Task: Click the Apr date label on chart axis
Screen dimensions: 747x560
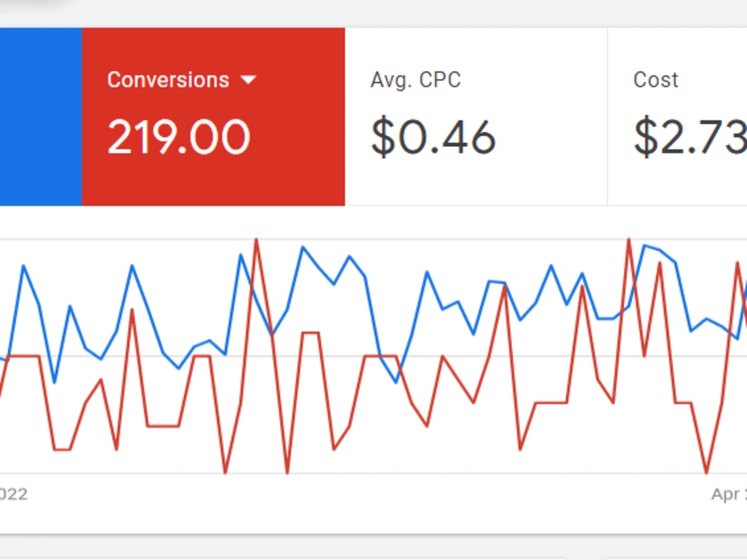Action: click(729, 494)
